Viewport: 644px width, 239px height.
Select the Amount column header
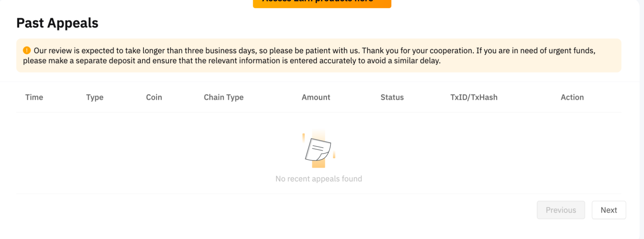pyautogui.click(x=316, y=97)
